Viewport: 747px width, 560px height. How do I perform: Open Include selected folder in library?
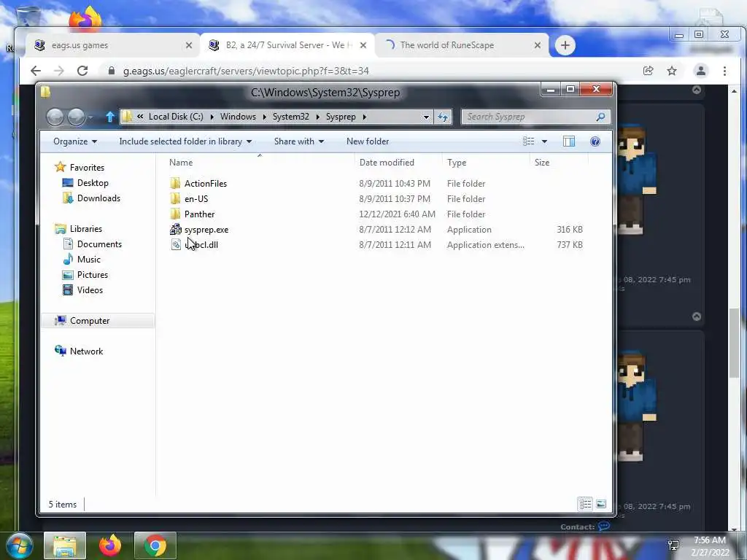(185, 141)
